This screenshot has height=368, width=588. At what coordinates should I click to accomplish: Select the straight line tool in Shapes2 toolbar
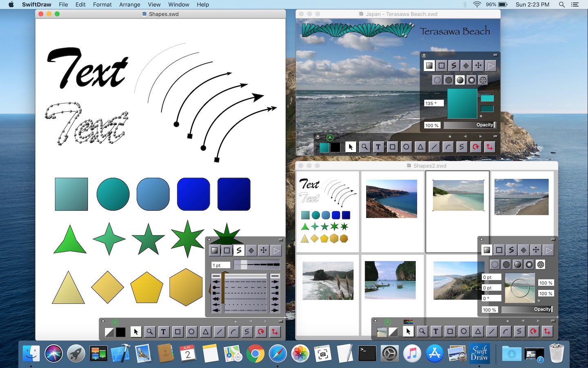(492, 331)
